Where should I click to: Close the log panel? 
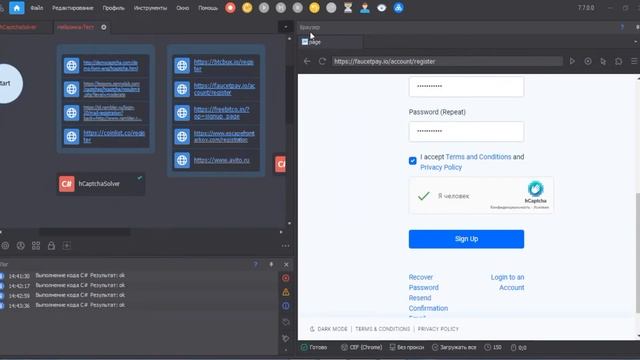(286, 264)
